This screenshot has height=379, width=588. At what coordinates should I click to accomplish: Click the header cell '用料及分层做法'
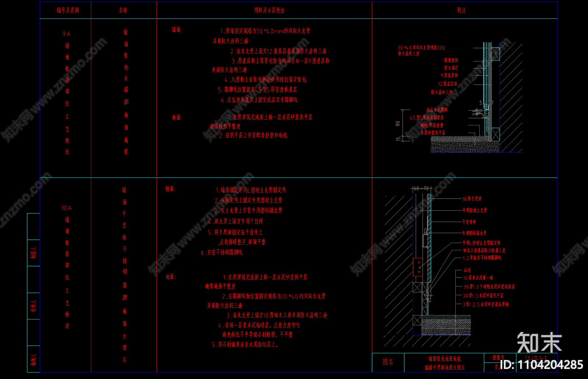click(269, 10)
